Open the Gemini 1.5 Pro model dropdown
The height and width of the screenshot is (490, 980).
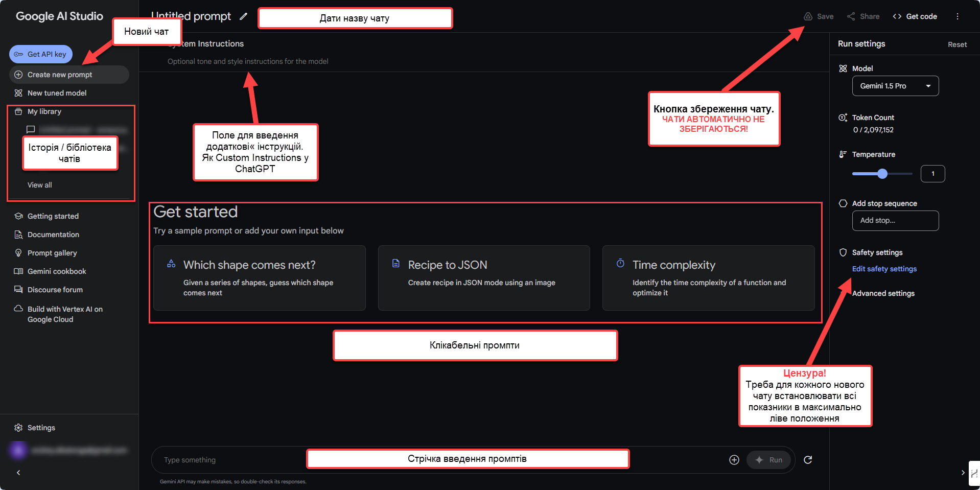pos(895,86)
